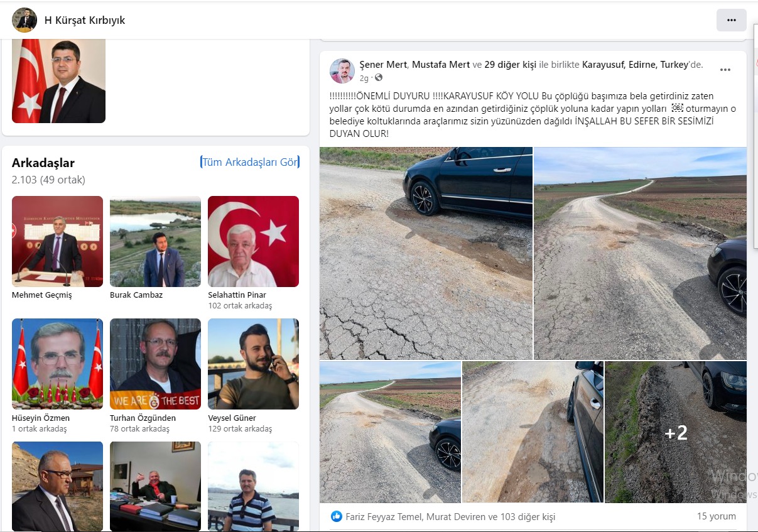Click the public globe privacy icon
The height and width of the screenshot is (532, 758).
[378, 78]
